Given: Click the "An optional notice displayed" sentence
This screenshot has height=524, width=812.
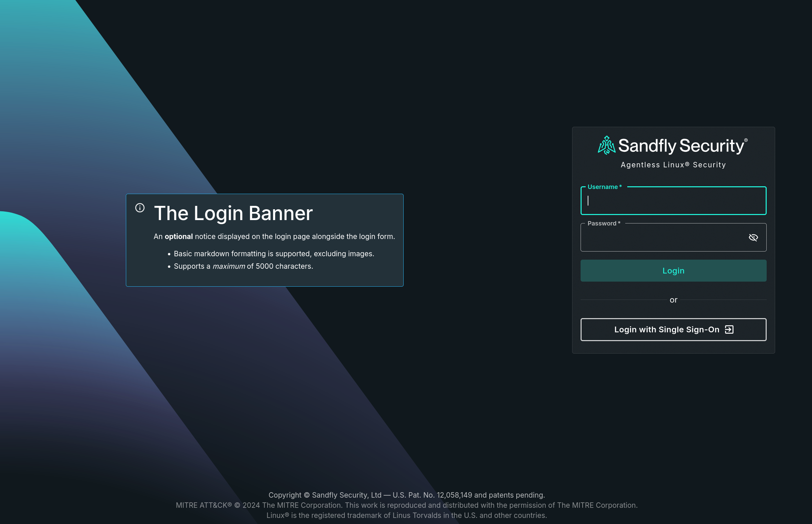Looking at the screenshot, I should (x=274, y=237).
